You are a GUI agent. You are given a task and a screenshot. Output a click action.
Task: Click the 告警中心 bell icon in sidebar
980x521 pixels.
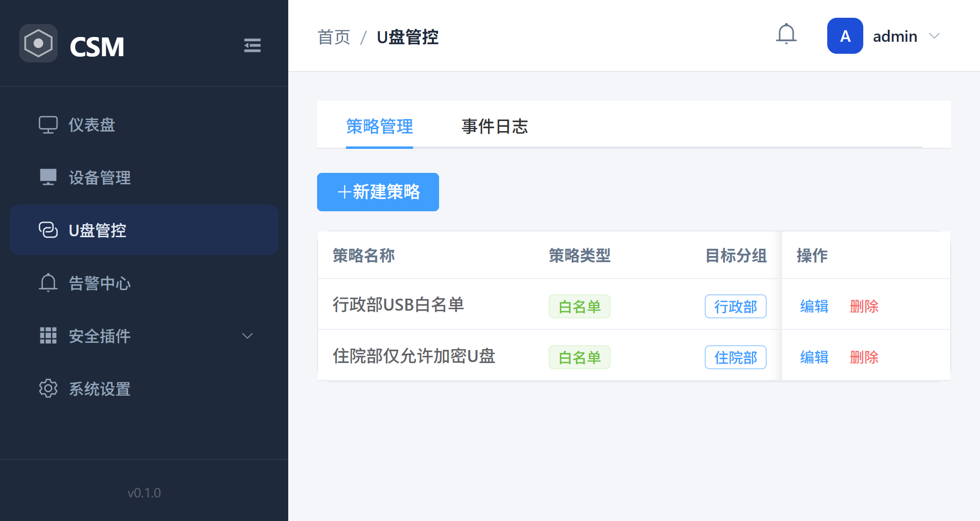(48, 283)
